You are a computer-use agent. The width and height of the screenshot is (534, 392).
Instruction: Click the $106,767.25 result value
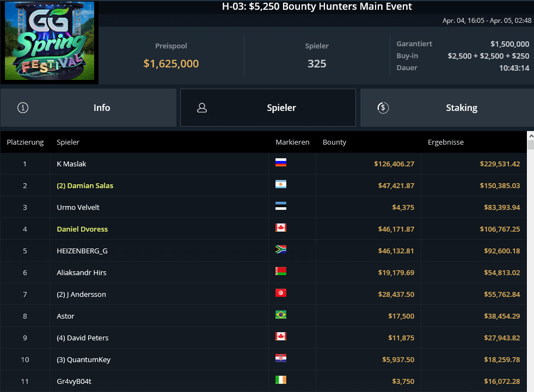(500, 229)
